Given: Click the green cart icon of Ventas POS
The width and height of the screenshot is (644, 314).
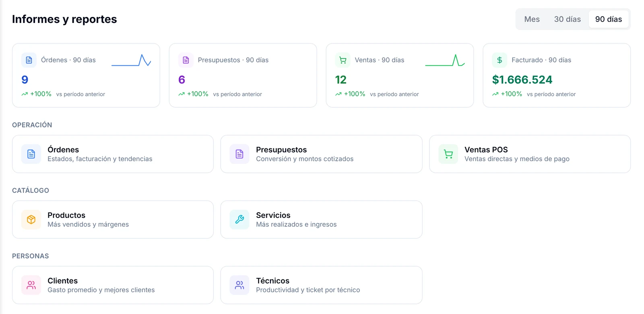Looking at the screenshot, I should [448, 154].
